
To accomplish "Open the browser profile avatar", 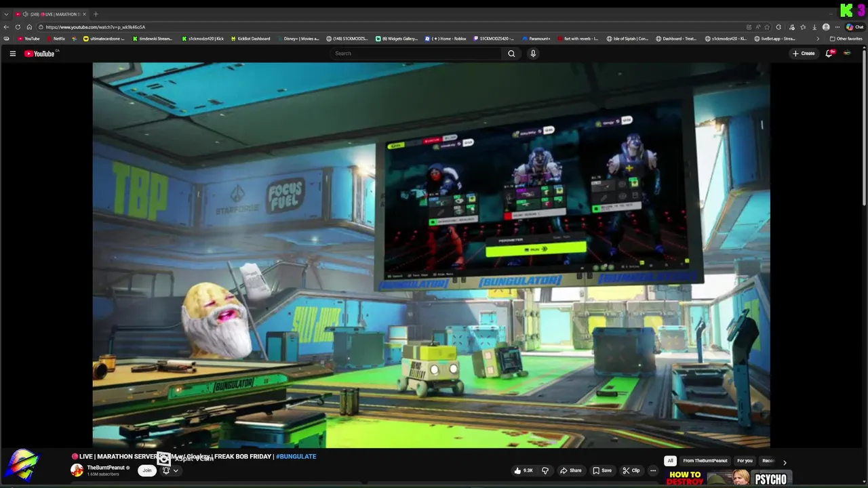I will 826,27.
